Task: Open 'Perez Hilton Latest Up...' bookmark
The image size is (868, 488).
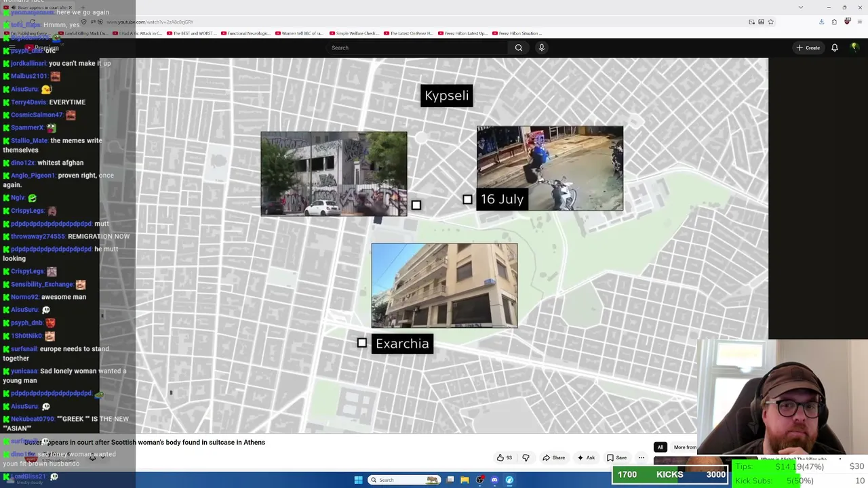Action: (x=462, y=33)
